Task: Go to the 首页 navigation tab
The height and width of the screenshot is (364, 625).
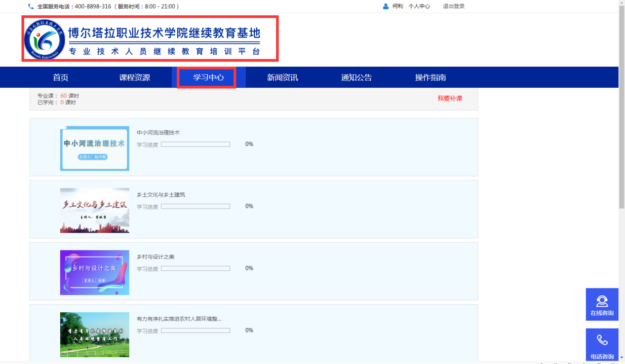Action: tap(61, 77)
